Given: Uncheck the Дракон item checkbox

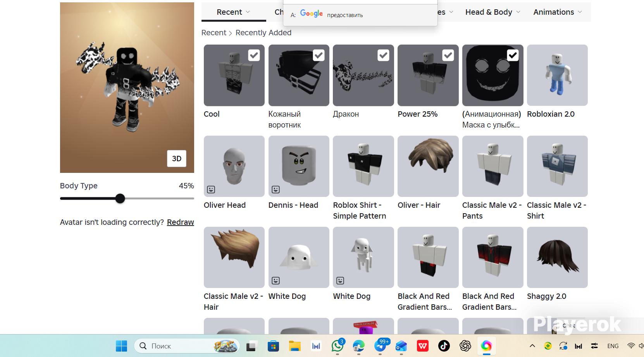Looking at the screenshot, I should tap(384, 55).
